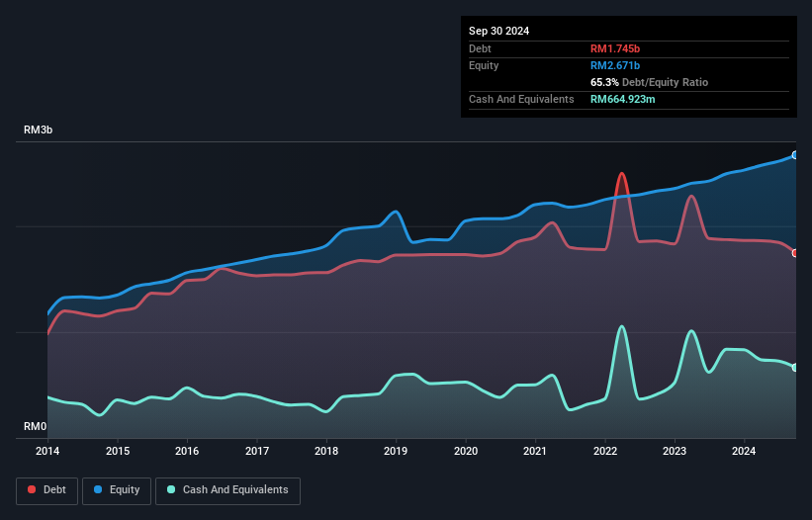Click the blue Equity legend dot
The height and width of the screenshot is (520, 812).
(x=98, y=489)
